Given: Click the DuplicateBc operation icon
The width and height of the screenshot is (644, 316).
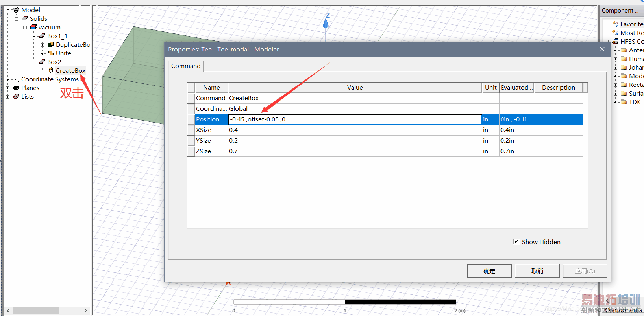Looking at the screenshot, I should [x=51, y=44].
